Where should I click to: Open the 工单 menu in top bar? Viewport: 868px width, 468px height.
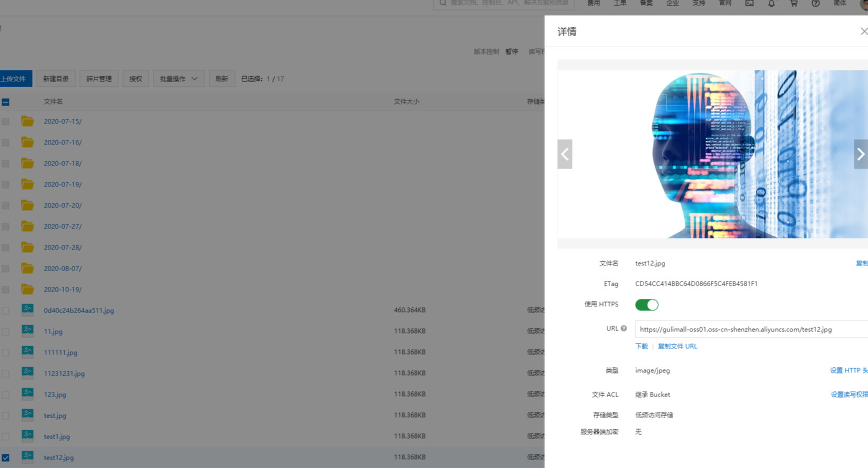click(x=620, y=3)
